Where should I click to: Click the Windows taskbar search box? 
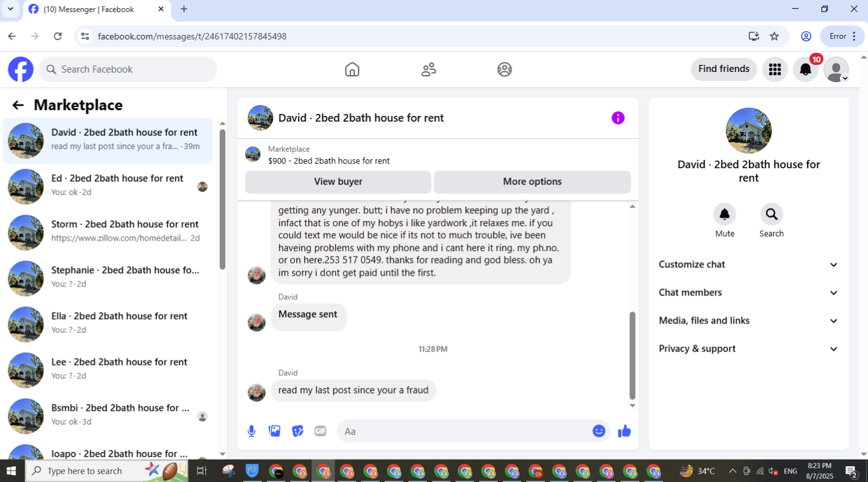pyautogui.click(x=107, y=471)
